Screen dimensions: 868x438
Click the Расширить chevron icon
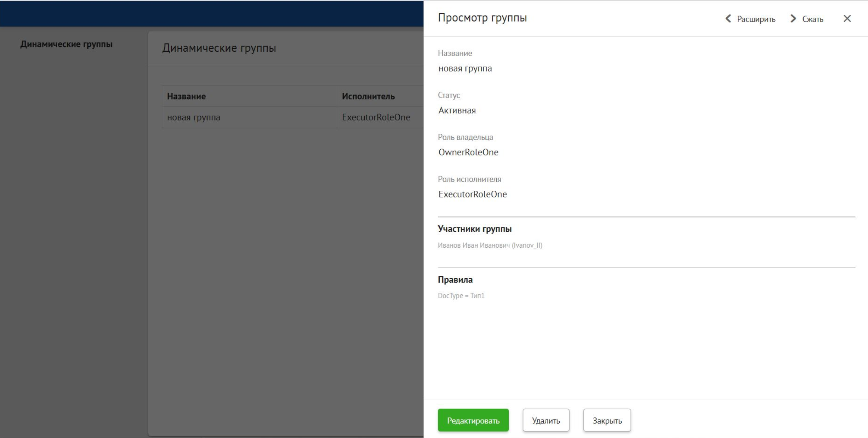coord(728,19)
